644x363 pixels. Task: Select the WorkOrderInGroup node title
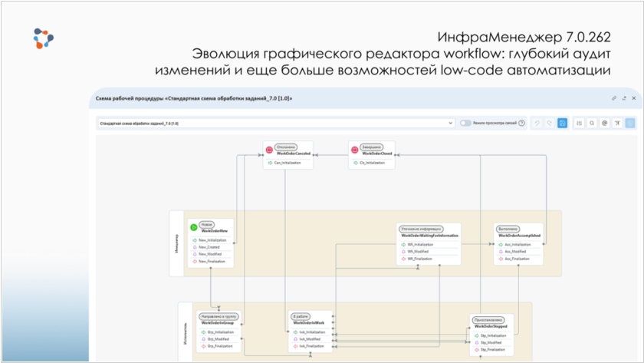218,323
